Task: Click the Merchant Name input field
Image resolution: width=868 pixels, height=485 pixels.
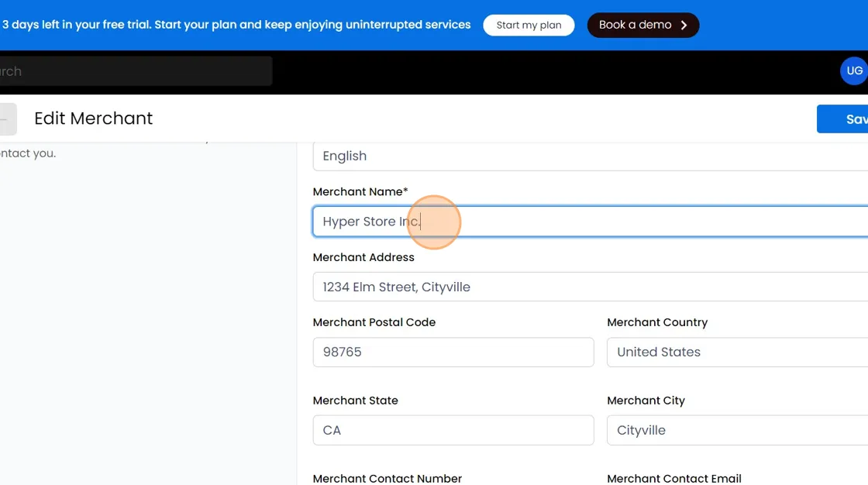Action: pyautogui.click(x=590, y=222)
